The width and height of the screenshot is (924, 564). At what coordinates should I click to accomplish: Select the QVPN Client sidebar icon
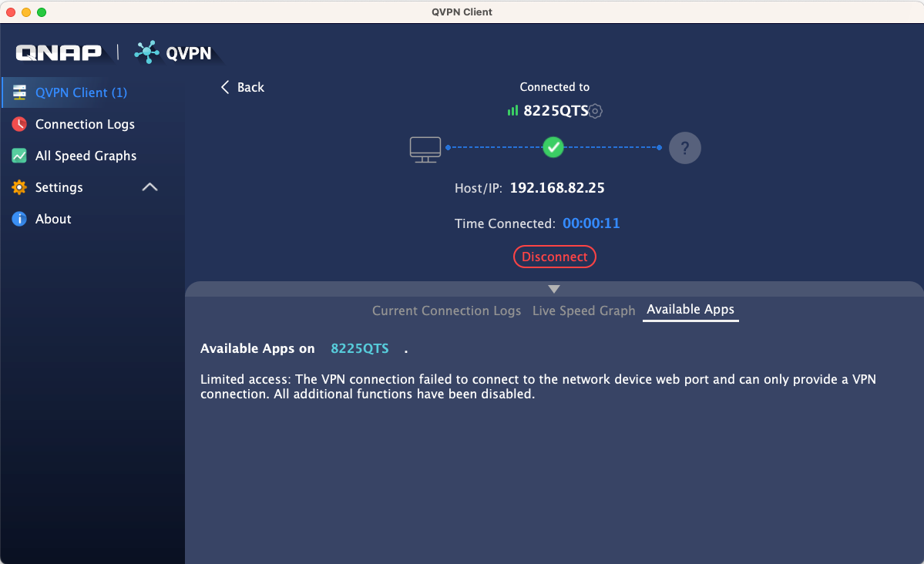18,92
